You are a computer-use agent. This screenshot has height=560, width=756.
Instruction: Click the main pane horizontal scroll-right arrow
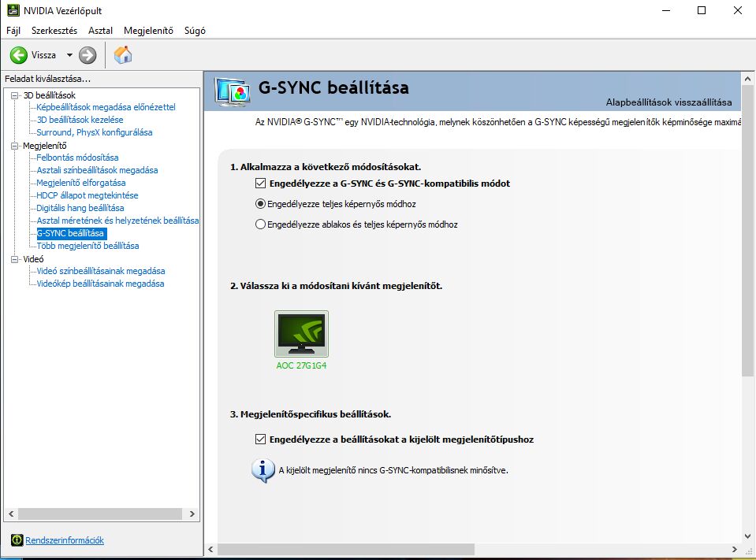(734, 549)
